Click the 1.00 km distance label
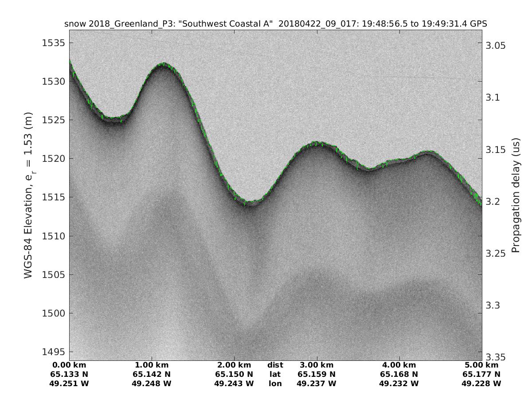Screen dimensions: 532x399 152,365
